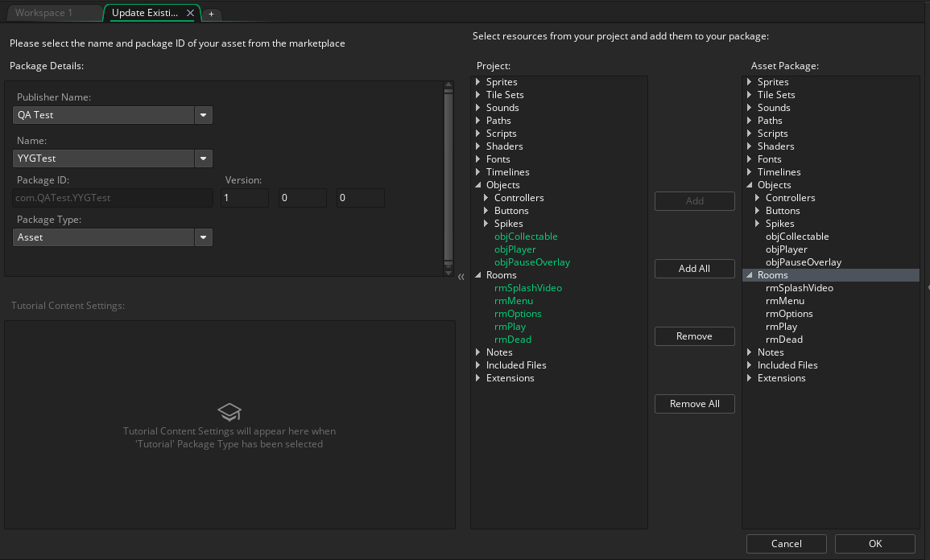Screen dimensions: 930x560
Task: Expand Tile Sets in the Project tree
Action: pyautogui.click(x=478, y=95)
